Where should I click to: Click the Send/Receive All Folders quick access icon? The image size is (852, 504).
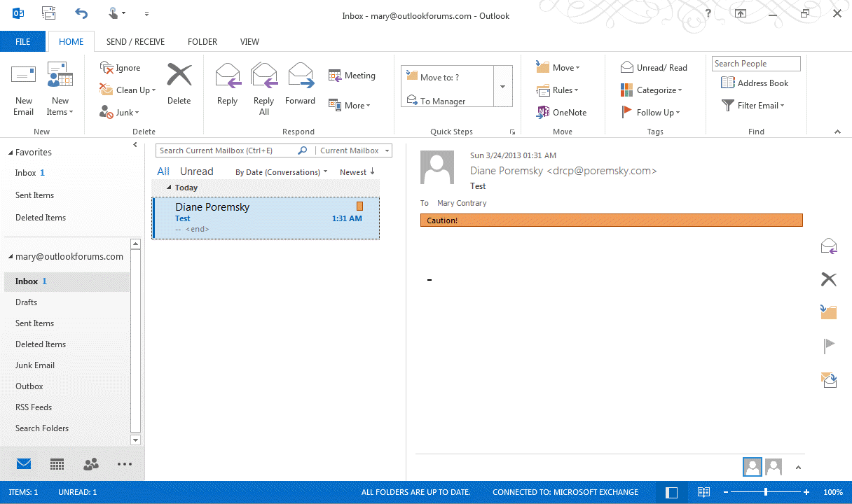(48, 13)
